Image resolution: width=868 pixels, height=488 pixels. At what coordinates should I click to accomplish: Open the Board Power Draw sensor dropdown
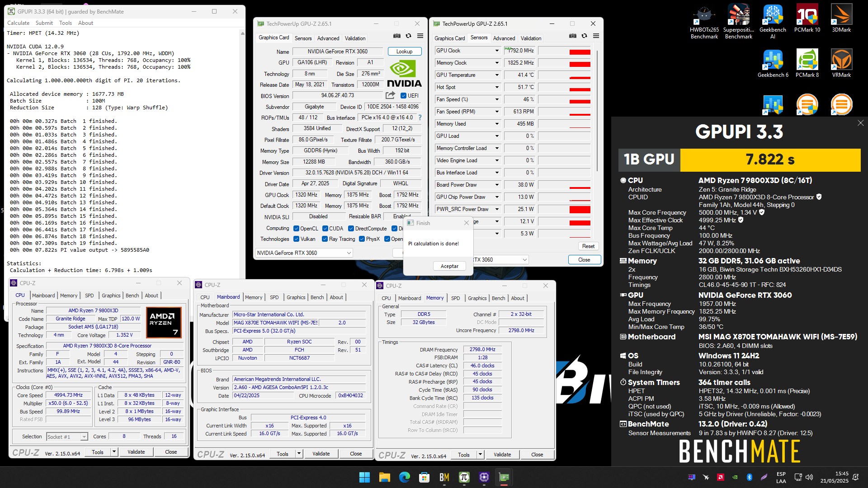coord(497,185)
